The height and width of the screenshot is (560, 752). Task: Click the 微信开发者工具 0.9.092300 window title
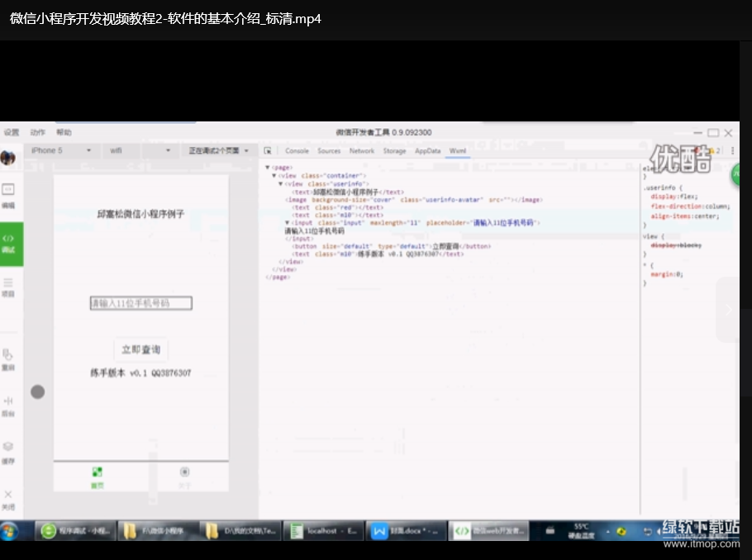(x=383, y=132)
